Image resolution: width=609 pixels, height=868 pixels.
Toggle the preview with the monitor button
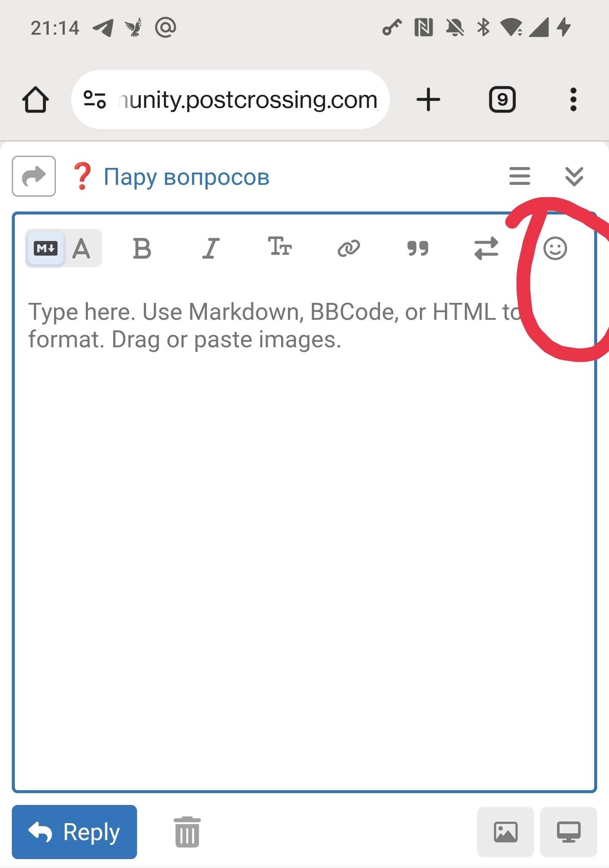568,832
